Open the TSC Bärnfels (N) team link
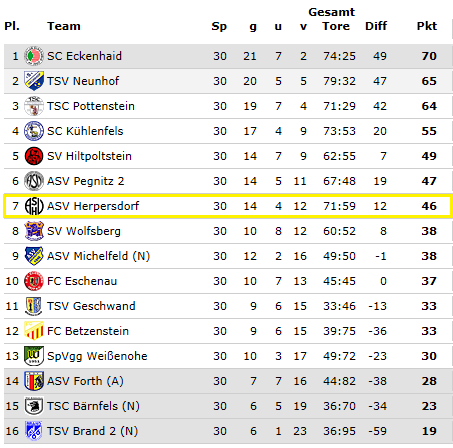Image resolution: width=453 pixels, height=448 pixels. coord(93,406)
